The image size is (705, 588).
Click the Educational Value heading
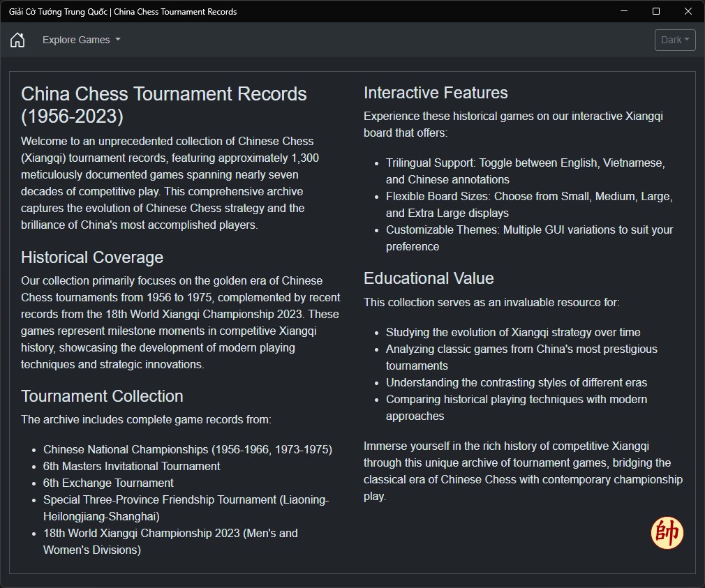pyautogui.click(x=429, y=278)
